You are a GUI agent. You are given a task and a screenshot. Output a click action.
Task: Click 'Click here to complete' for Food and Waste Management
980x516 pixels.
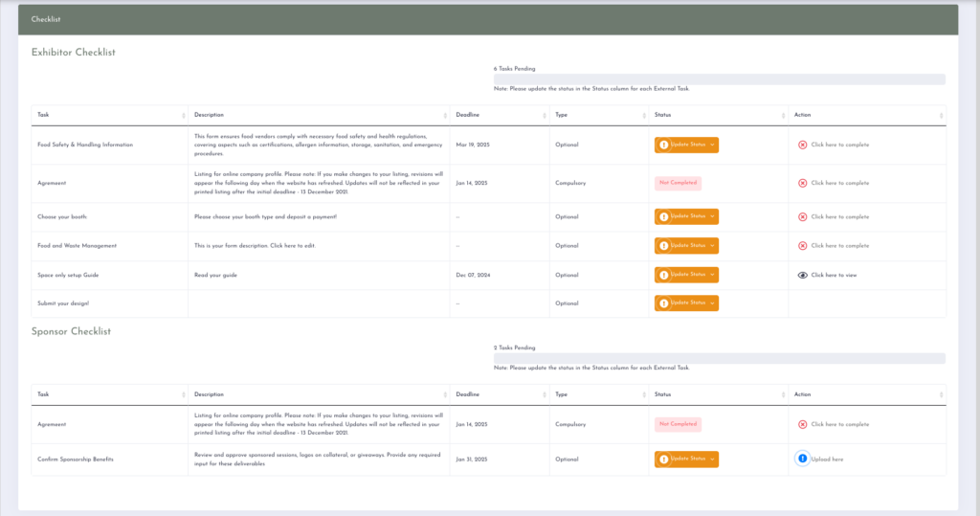839,246
